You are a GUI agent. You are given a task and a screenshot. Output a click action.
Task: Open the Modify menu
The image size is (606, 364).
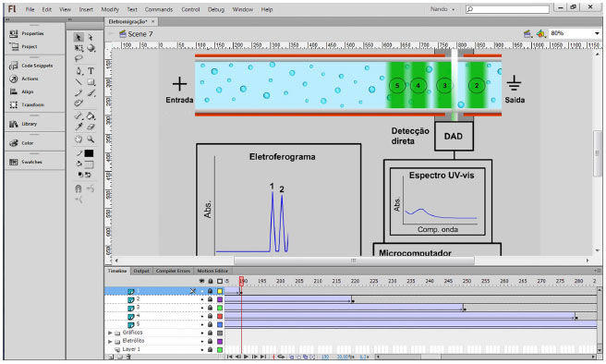110,9
